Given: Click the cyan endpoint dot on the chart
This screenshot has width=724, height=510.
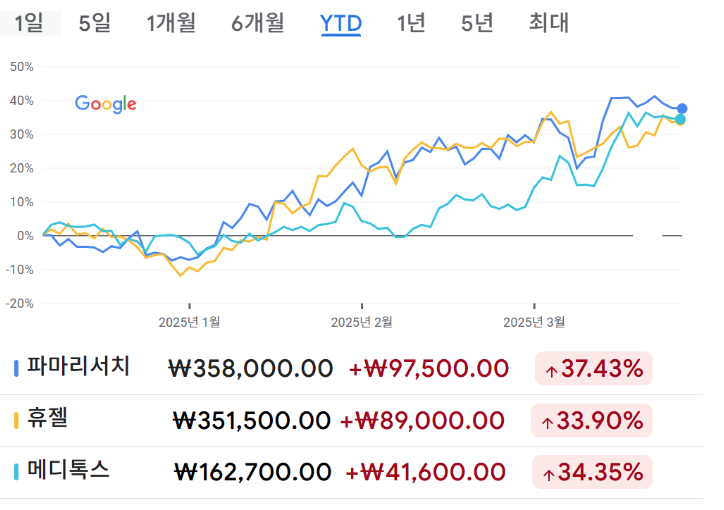Looking at the screenshot, I should point(680,120).
